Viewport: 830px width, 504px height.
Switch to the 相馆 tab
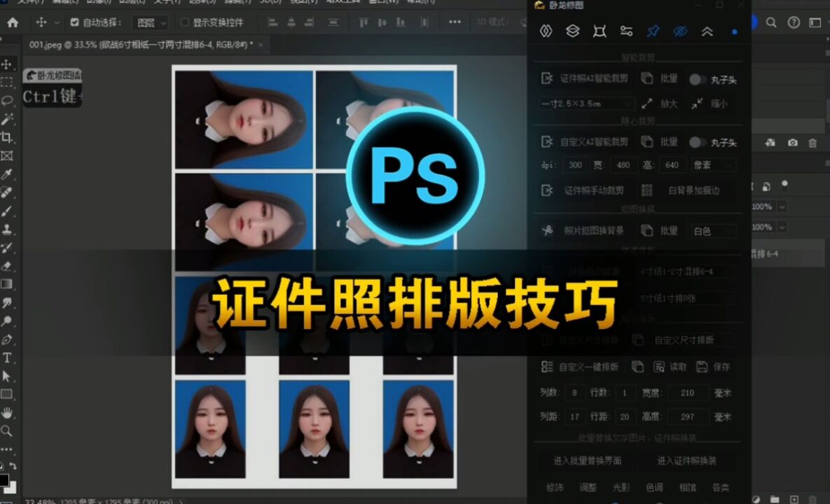[688, 487]
